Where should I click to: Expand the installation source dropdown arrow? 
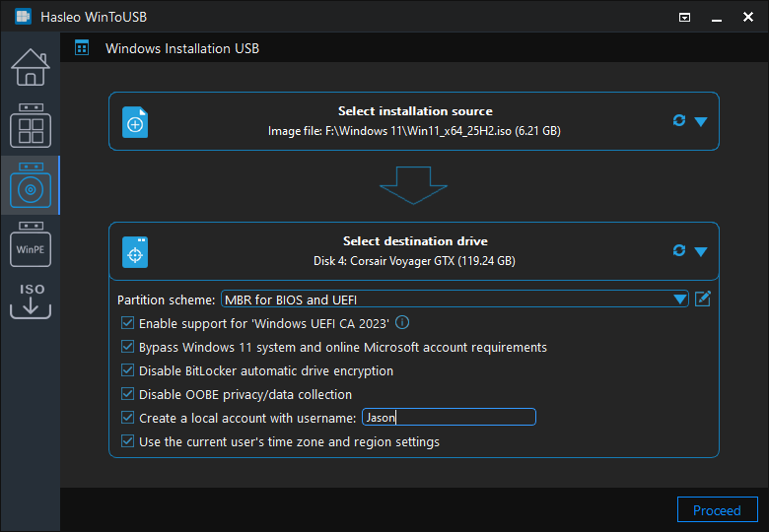pos(701,121)
